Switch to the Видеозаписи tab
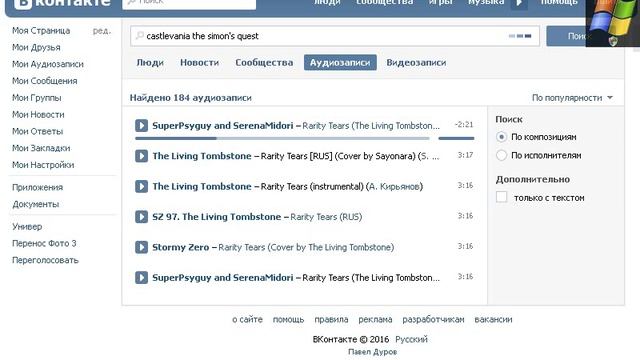Image resolution: width=640 pixels, height=360 pixels. (416, 62)
